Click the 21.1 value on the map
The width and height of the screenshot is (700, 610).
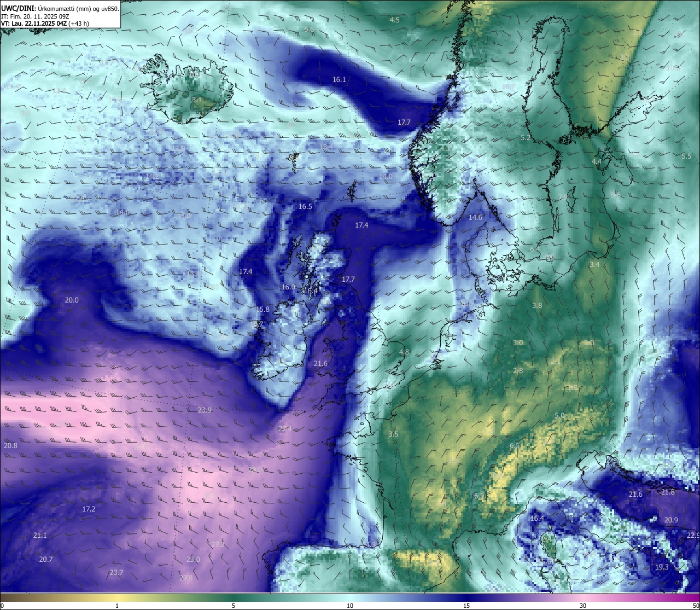[40, 536]
